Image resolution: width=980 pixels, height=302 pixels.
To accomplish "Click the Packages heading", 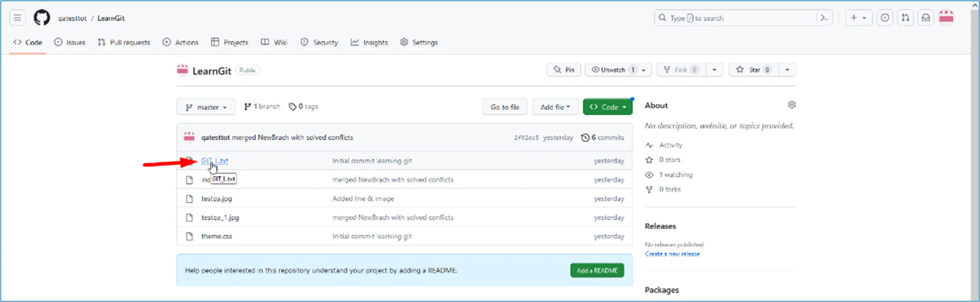I will [x=662, y=290].
